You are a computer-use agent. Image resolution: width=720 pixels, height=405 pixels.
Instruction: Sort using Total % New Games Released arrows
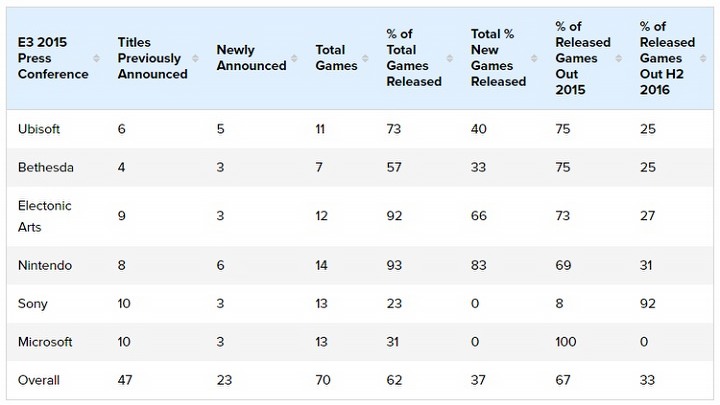(x=534, y=58)
